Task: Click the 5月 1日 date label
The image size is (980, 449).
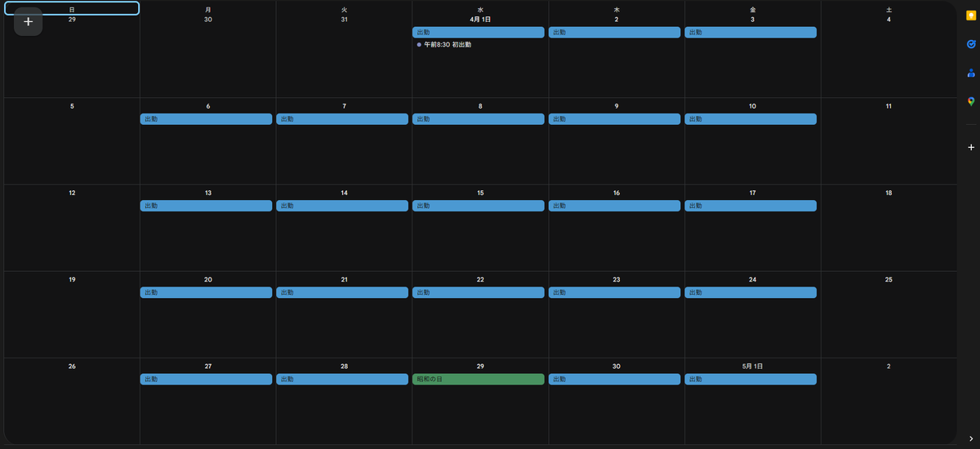Action: click(x=752, y=367)
